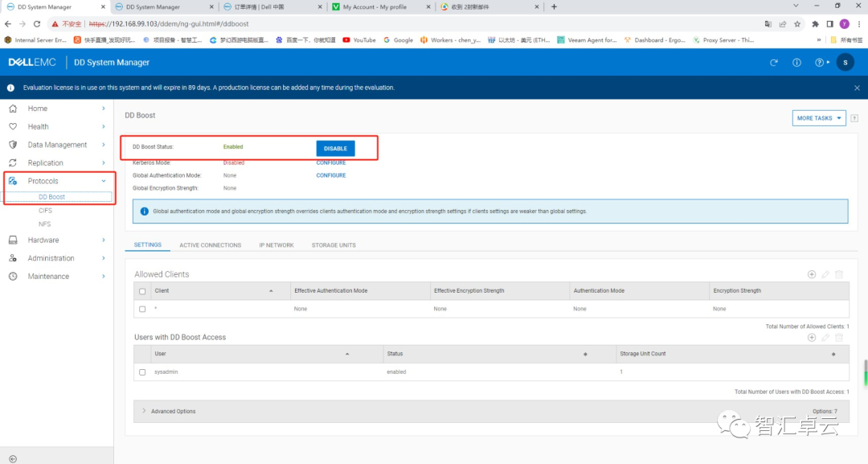The image size is (868, 464).
Task: Click the browser address bar URL
Action: click(x=169, y=24)
